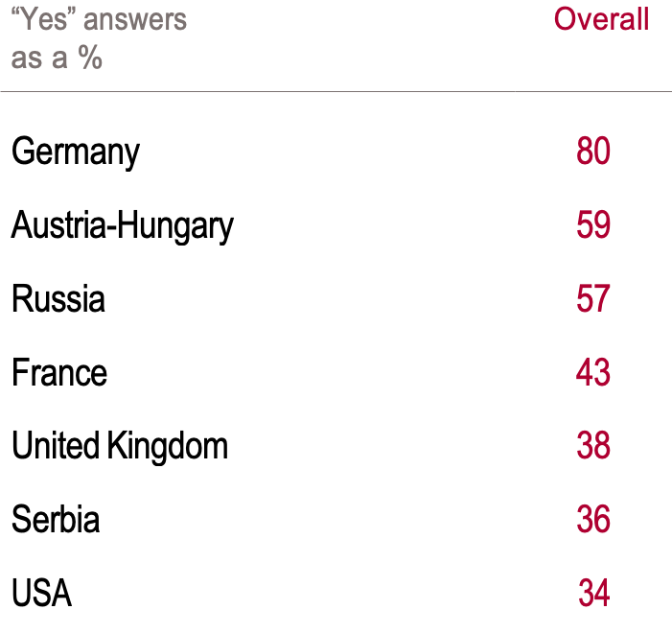672x633 pixels.
Task: Click the "as a %" header line
Action: (x=57, y=57)
